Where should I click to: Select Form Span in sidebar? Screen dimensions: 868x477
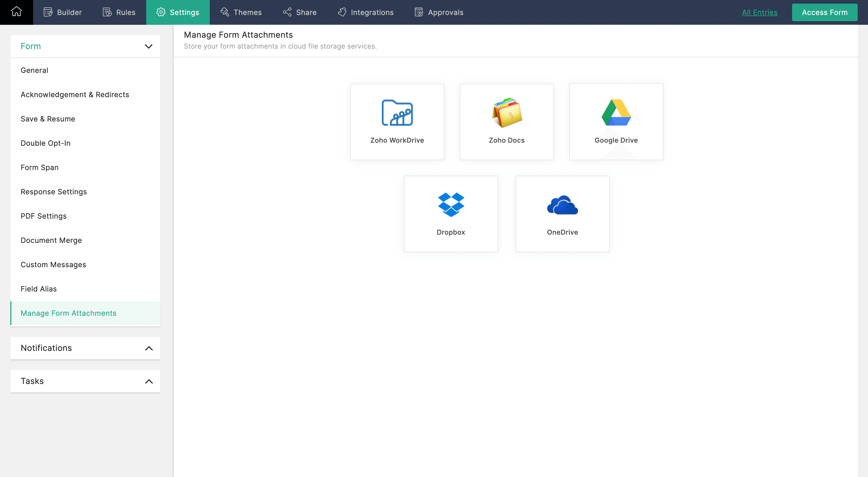click(85, 167)
